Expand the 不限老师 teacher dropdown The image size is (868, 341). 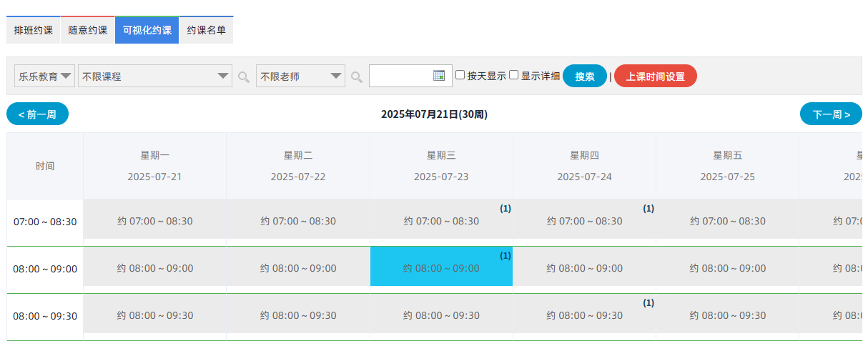coord(300,76)
